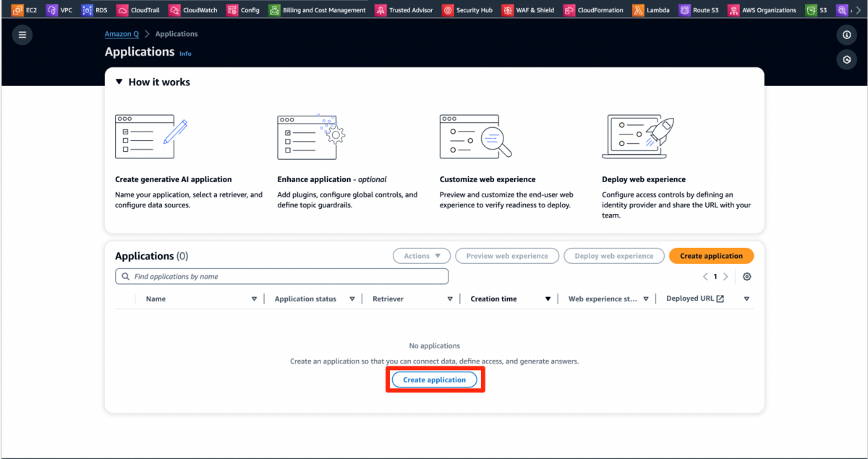
Task: Click the orange Create application button
Action: point(711,256)
